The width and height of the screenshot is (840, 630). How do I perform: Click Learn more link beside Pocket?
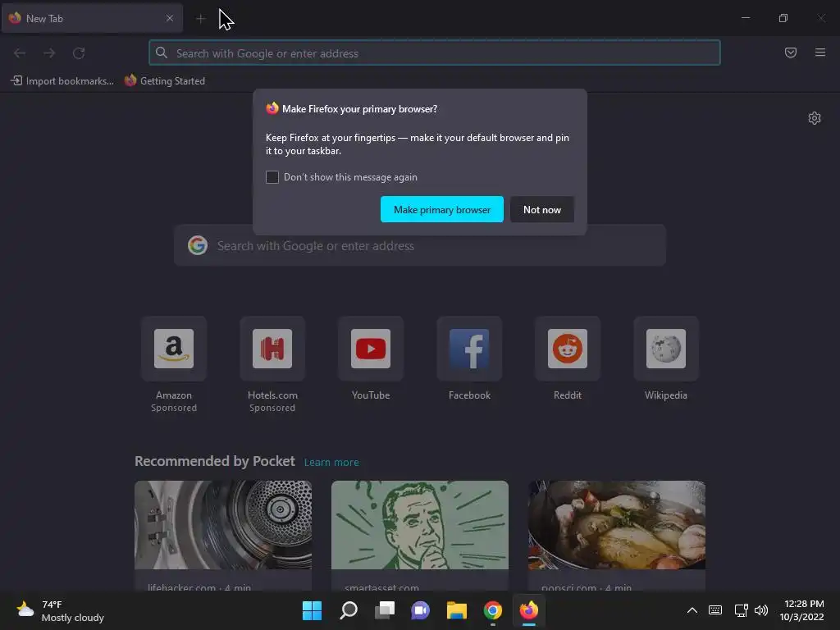click(331, 463)
